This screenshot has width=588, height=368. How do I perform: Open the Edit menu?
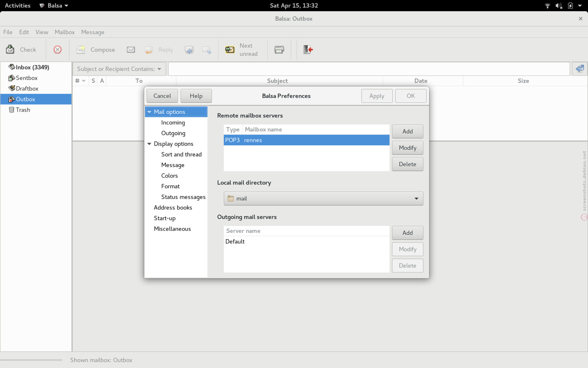point(24,32)
